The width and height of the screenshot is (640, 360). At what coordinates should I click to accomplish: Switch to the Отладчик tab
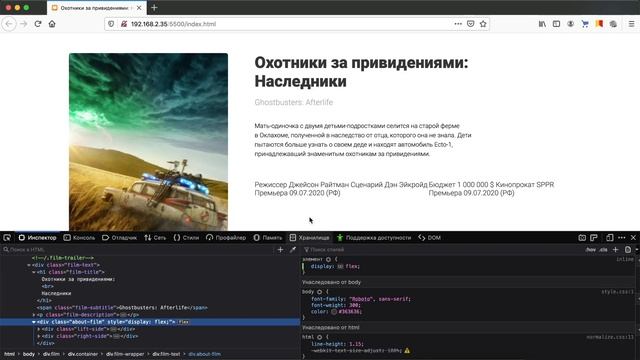(x=119, y=238)
